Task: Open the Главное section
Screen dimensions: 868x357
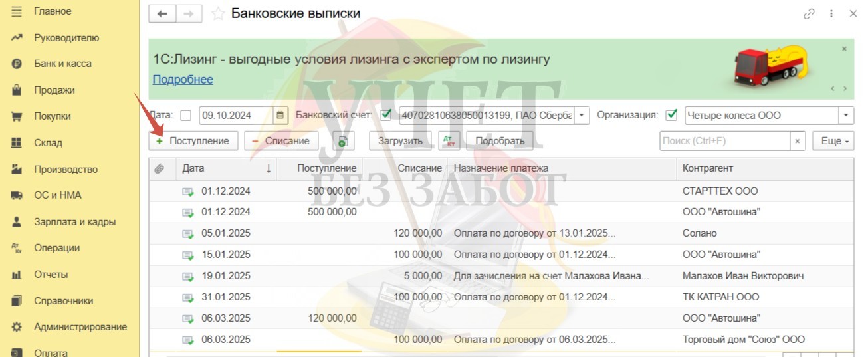Action: 53,11
